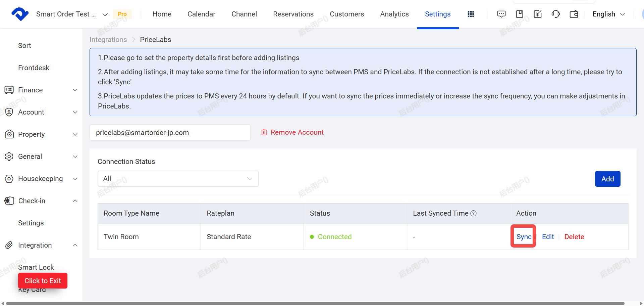Click the Pro plan badge
Screen dimensions: 644x306
(x=122, y=14)
